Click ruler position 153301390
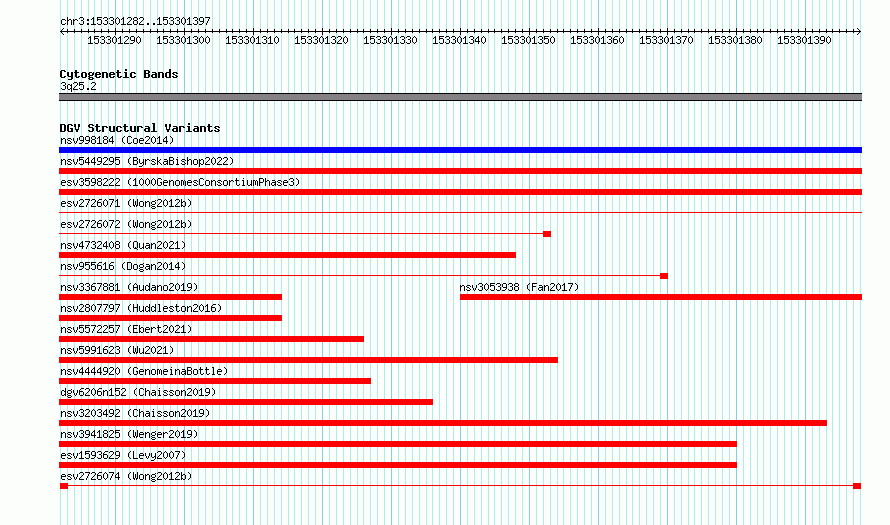 click(804, 40)
